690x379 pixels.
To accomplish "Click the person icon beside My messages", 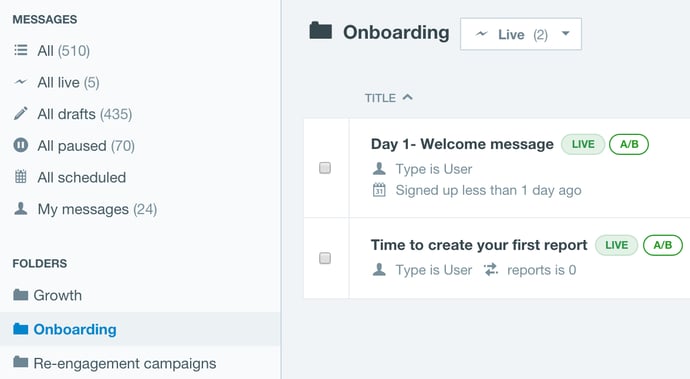I will coord(20,208).
